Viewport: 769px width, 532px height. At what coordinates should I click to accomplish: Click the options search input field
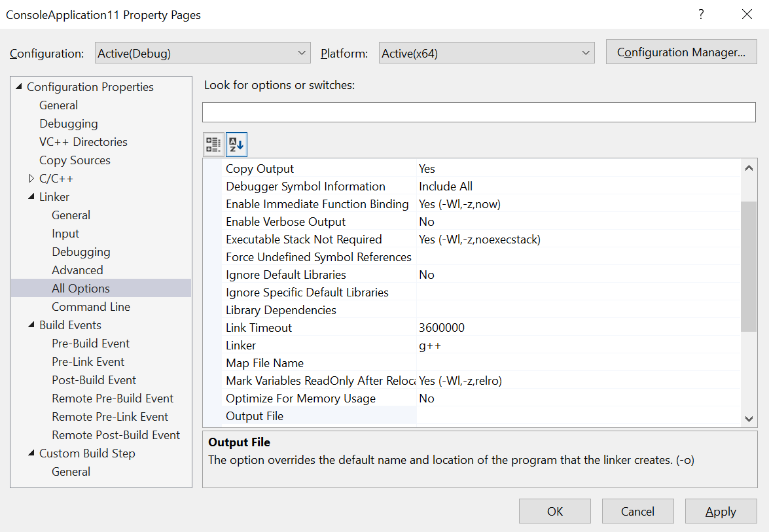(x=478, y=113)
